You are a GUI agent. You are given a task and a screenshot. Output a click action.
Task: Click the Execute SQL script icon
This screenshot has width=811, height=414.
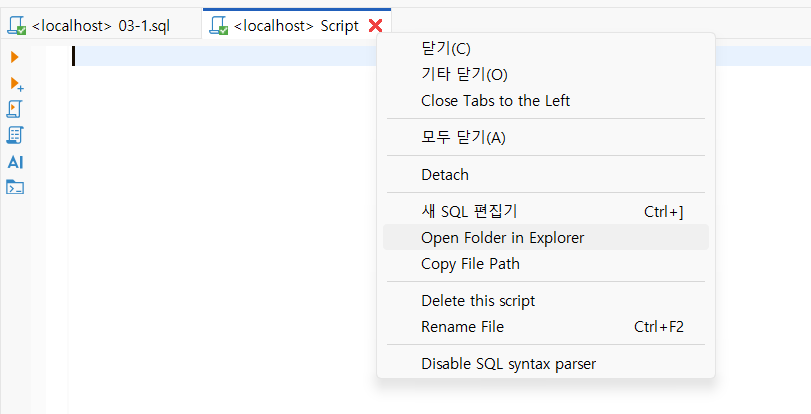pos(15,108)
